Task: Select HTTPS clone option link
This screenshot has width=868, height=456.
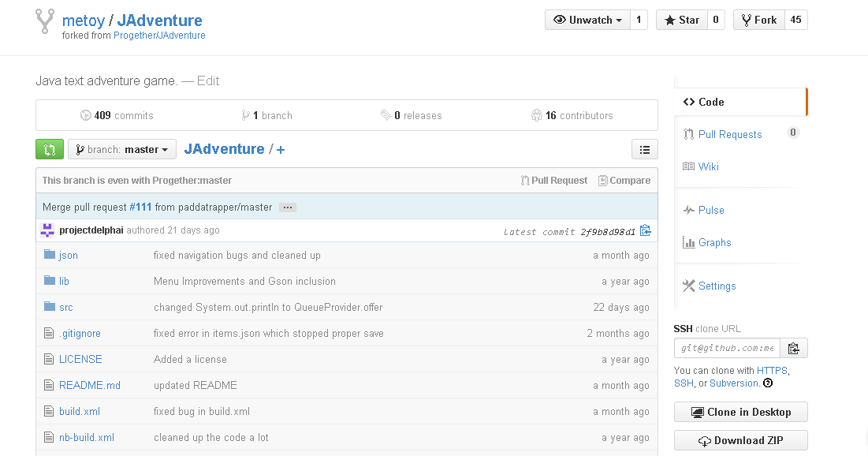Action: coord(772,370)
